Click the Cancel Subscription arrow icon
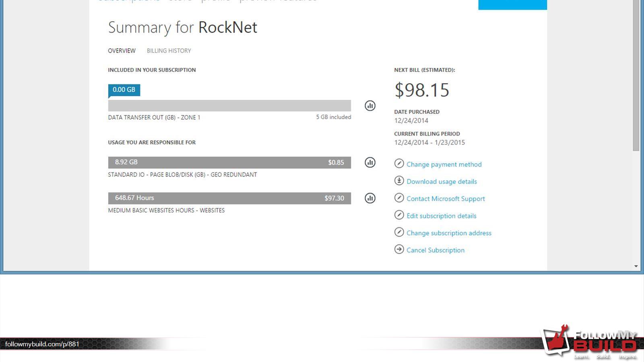Viewport: 644px width, 362px height. (399, 249)
